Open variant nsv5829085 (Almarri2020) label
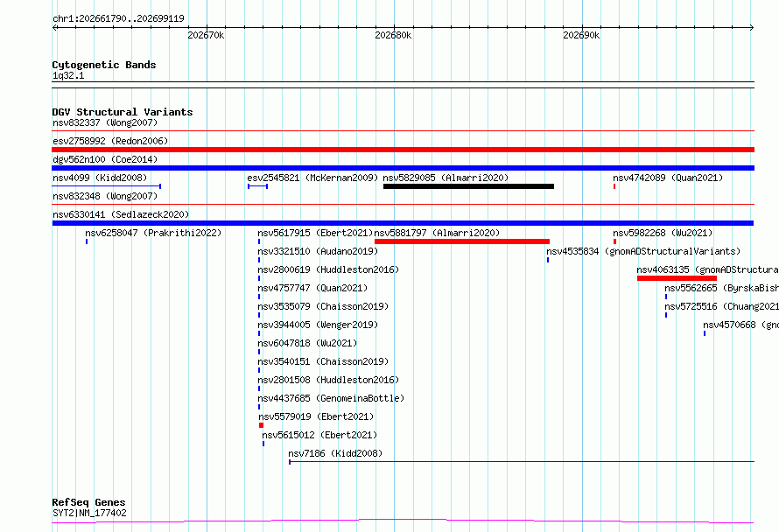This screenshot has height=532, width=779. 446,178
